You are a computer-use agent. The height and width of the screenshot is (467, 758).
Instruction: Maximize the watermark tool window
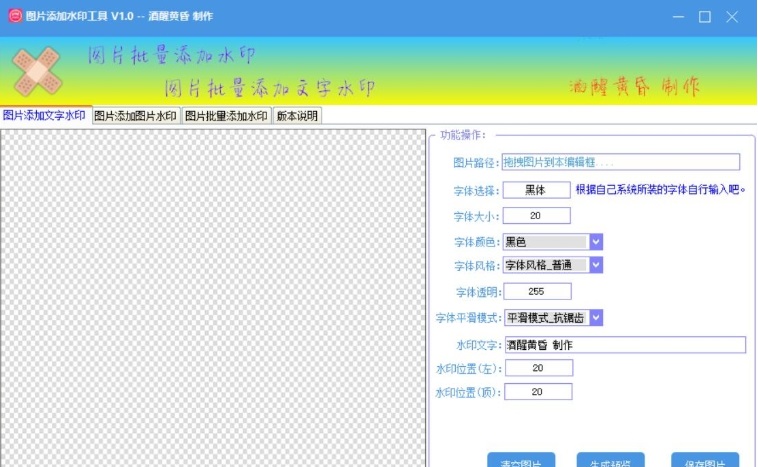click(705, 17)
